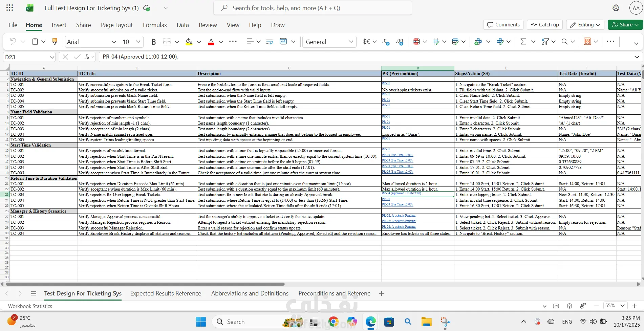The height and width of the screenshot is (331, 644).
Task: Toggle Wrap Text for the cell
Action: pos(270,42)
